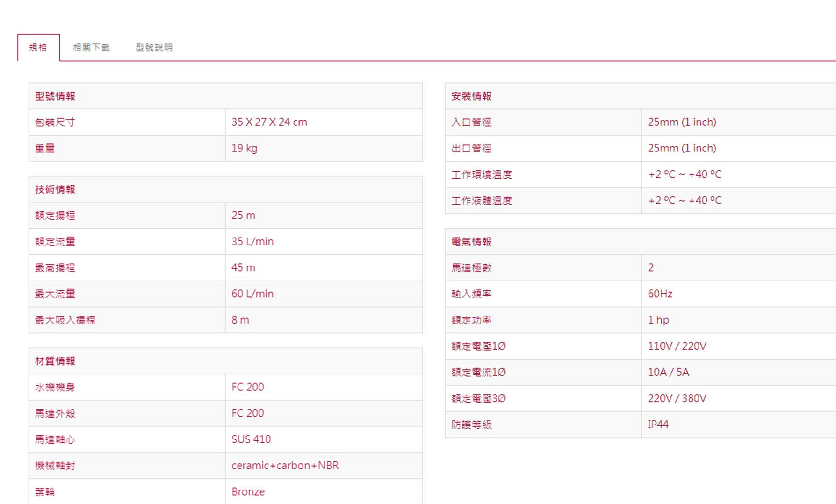Select the value IP44
Viewport: 836px width, 504px height.
[x=658, y=425]
